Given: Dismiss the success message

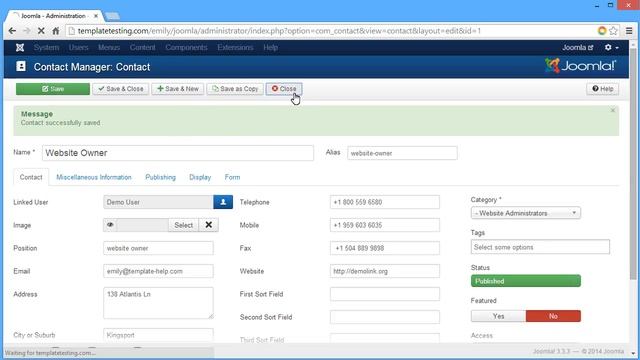Looking at the screenshot, I should coord(613,111).
